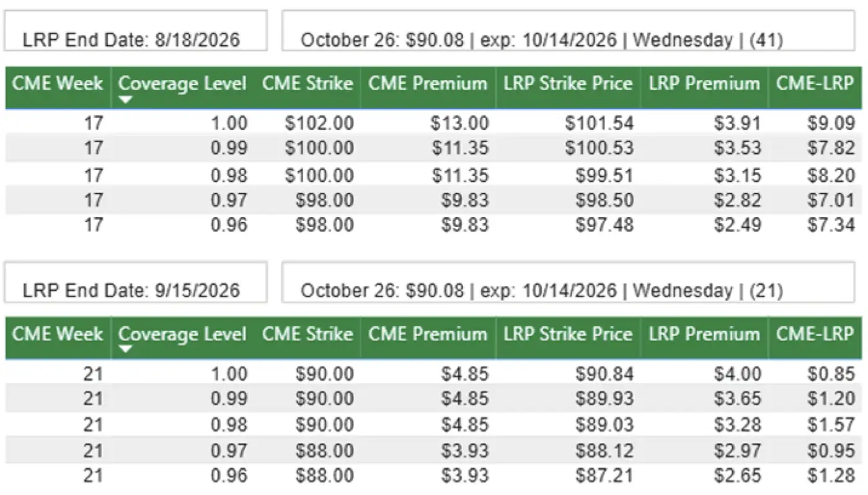Select the $90.84 LRP Strike Price cell
The image size is (868, 495).
point(604,374)
